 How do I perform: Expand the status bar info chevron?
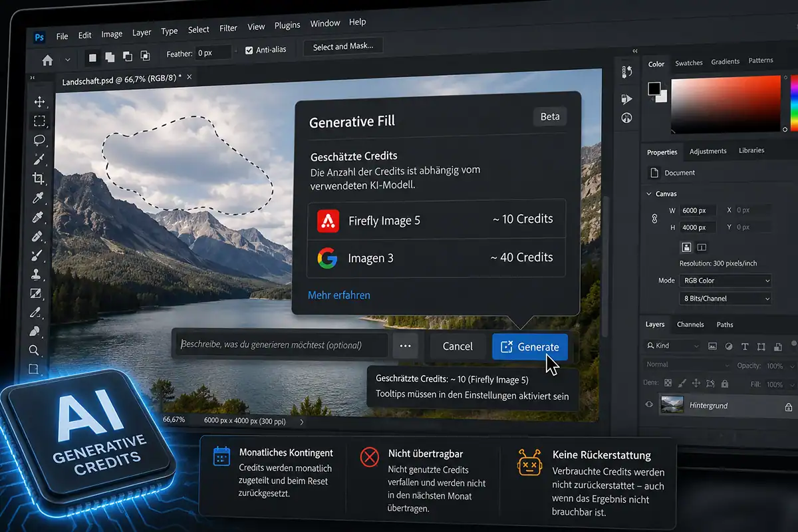(301, 422)
